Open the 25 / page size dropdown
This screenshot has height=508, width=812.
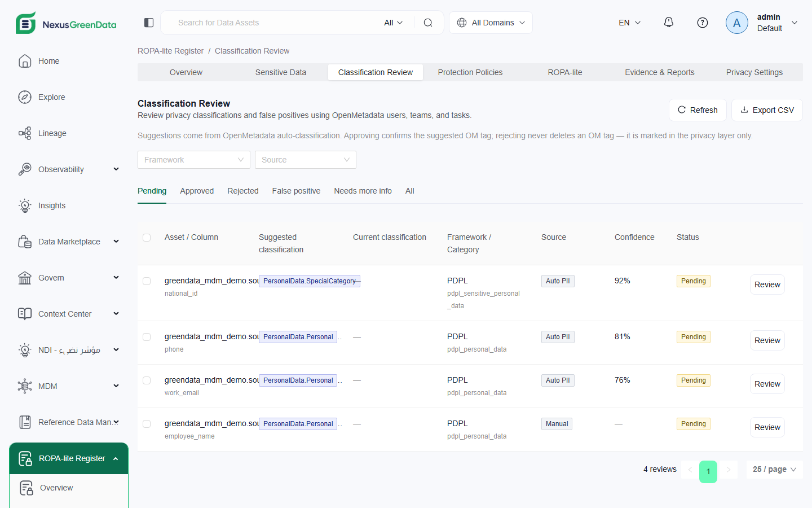(774, 470)
